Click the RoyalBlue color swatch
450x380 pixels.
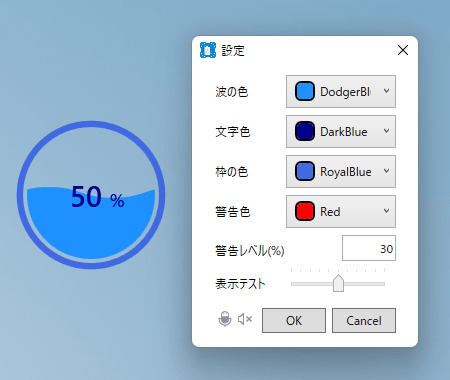click(305, 171)
